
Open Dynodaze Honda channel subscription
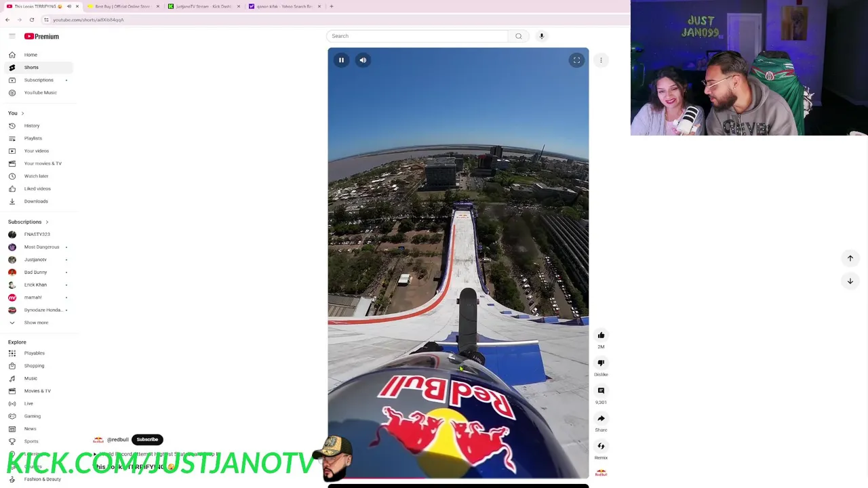pyautogui.click(x=37, y=310)
